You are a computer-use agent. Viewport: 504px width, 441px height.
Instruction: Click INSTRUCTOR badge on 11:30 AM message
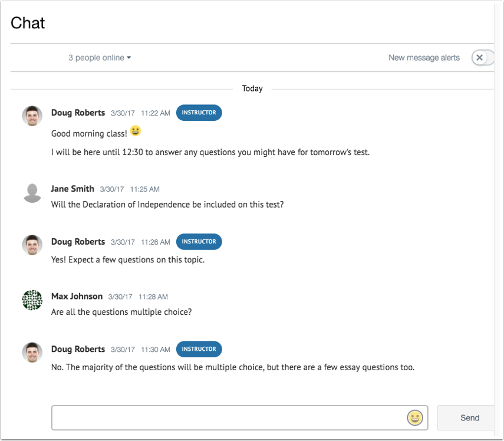coord(199,349)
